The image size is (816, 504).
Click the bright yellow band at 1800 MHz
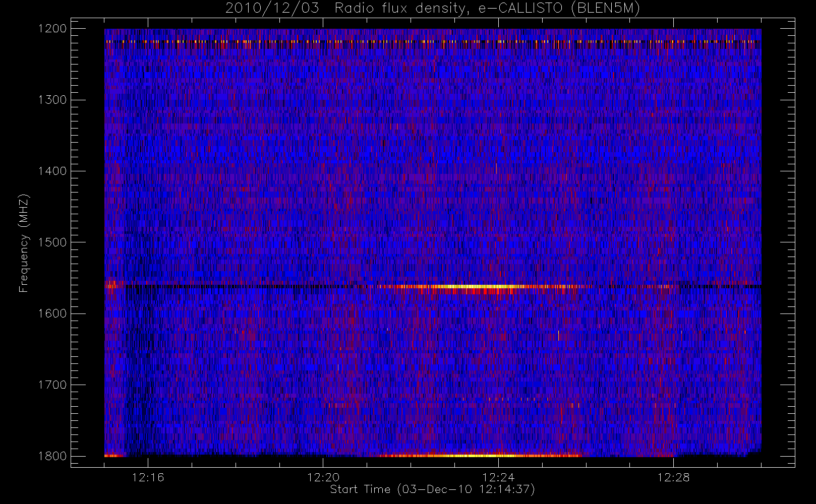tap(479, 456)
